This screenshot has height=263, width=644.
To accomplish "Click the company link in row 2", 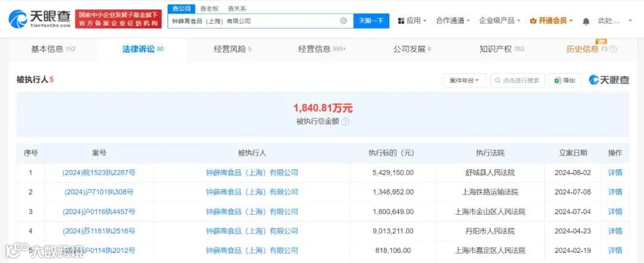I will tap(252, 192).
